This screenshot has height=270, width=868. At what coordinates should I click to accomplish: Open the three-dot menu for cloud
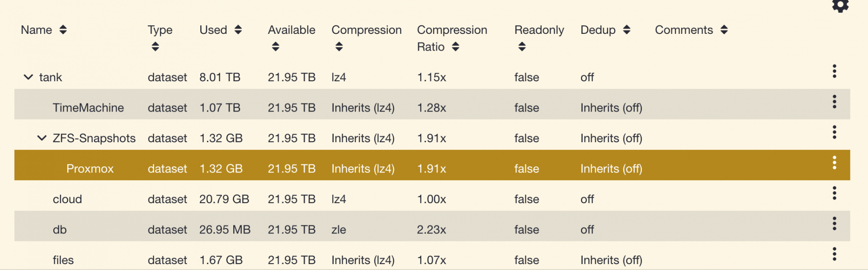point(834,193)
